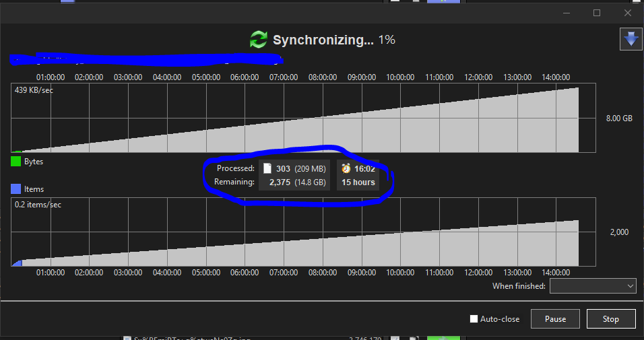This screenshot has width=644, height=340.
Task: Enable the Auto-close checkbox
Action: 474,319
